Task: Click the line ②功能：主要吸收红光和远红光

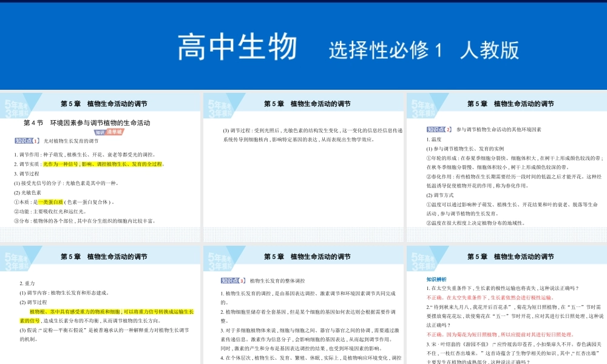Action: click(x=50, y=212)
